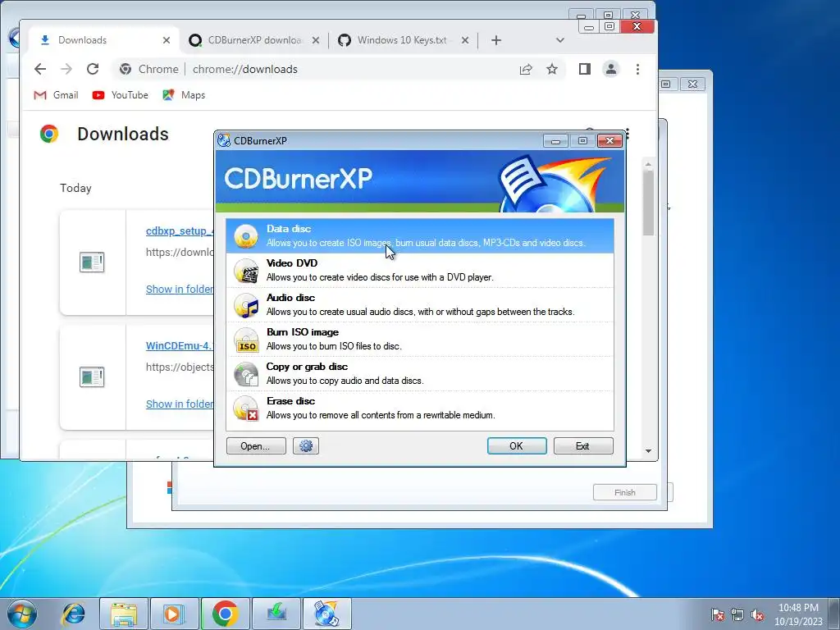The width and height of the screenshot is (840, 630).
Task: Select the Burn ISO image option title
Action: 303,332
